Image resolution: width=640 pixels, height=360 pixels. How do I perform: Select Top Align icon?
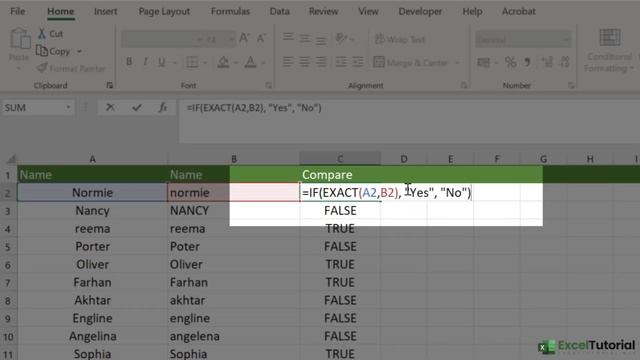(288, 38)
